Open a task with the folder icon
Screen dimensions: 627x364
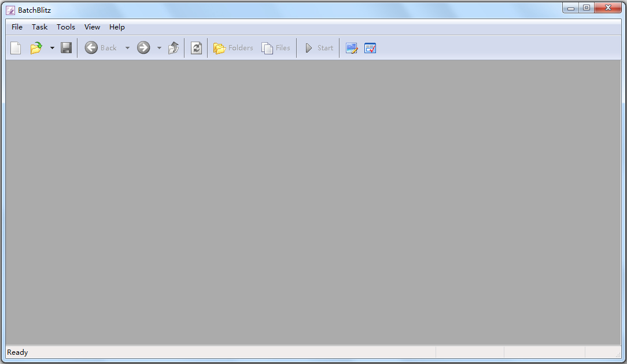[36, 48]
